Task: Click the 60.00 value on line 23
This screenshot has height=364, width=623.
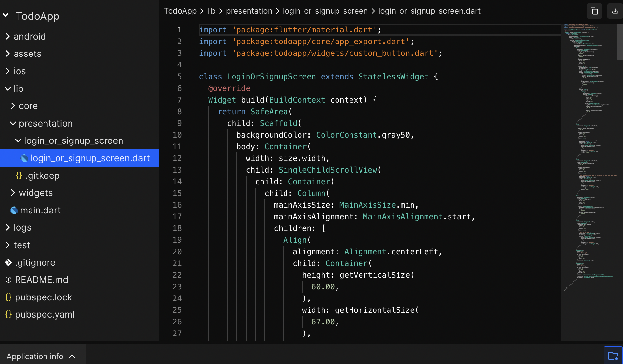Action: click(x=323, y=287)
